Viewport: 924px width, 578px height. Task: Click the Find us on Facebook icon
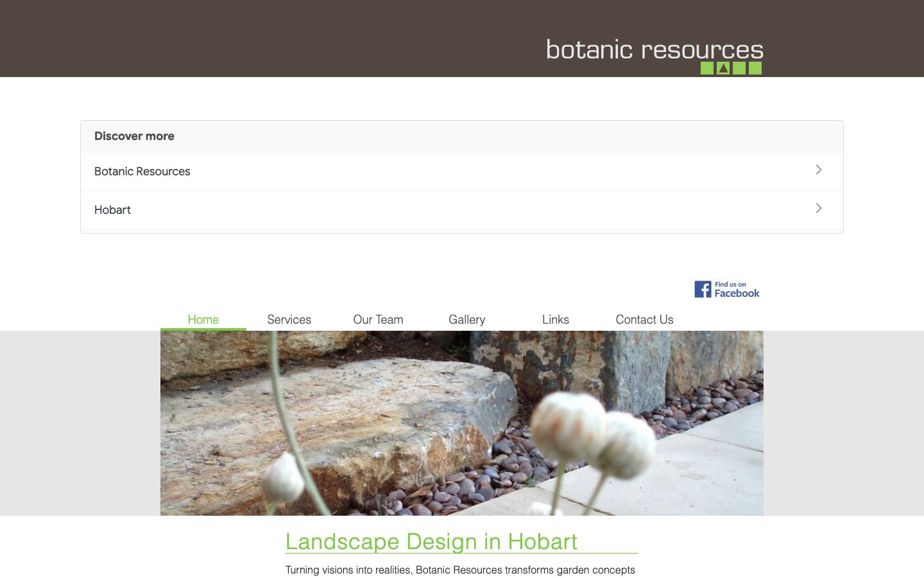[726, 289]
